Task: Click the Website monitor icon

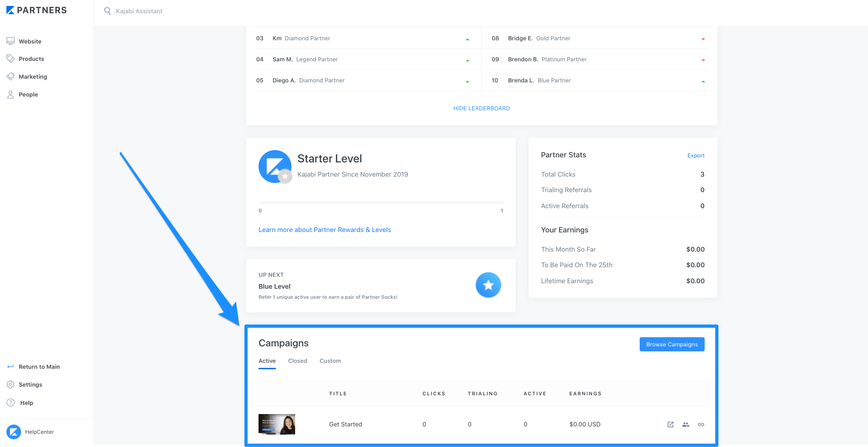Action: click(11, 41)
